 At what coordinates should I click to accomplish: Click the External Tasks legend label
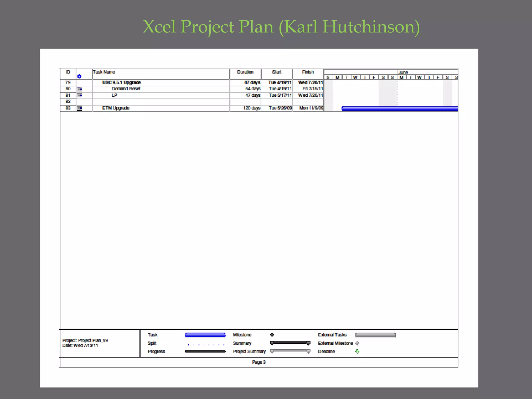coord(332,335)
